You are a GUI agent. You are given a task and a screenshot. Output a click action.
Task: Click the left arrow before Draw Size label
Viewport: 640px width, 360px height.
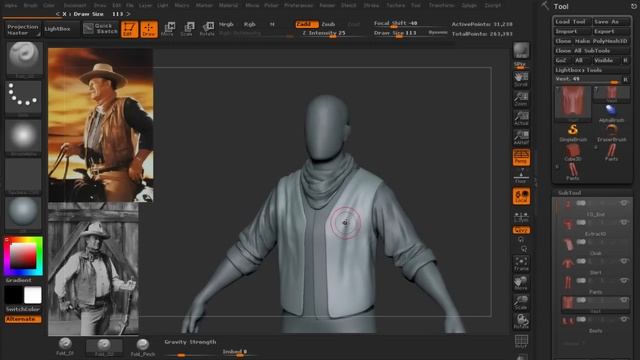point(57,14)
